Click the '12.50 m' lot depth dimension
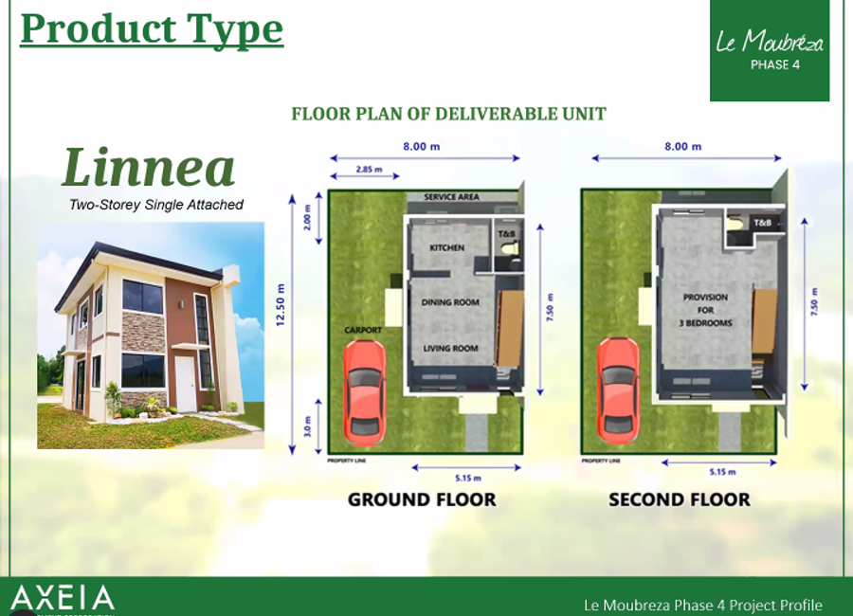The width and height of the screenshot is (853, 616). click(281, 305)
